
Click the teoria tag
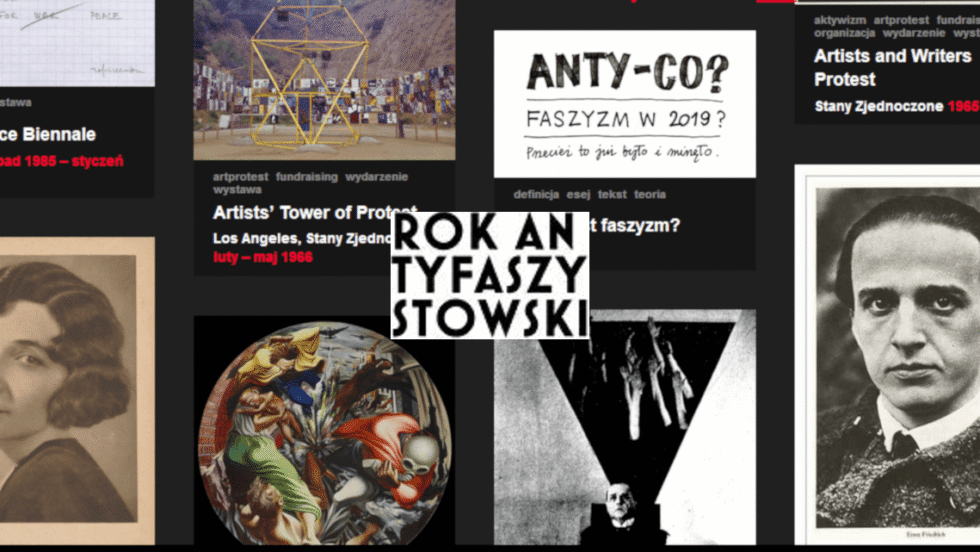pyautogui.click(x=649, y=194)
